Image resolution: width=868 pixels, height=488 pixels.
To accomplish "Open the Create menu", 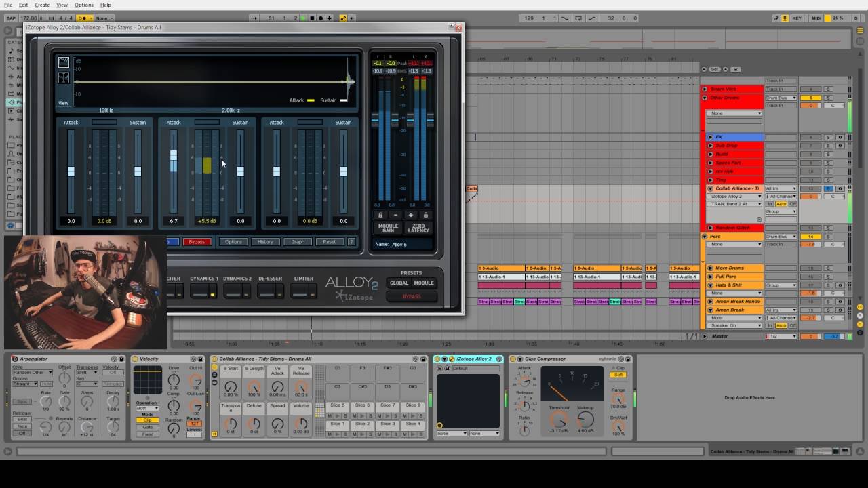I will click(x=42, y=5).
